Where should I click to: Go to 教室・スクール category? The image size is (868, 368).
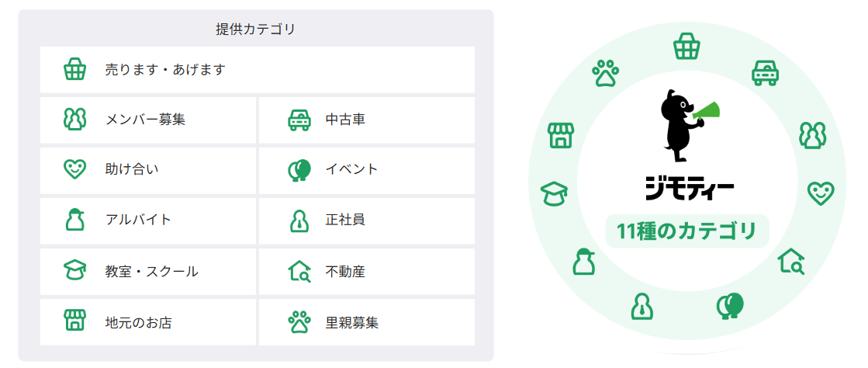[148, 271]
